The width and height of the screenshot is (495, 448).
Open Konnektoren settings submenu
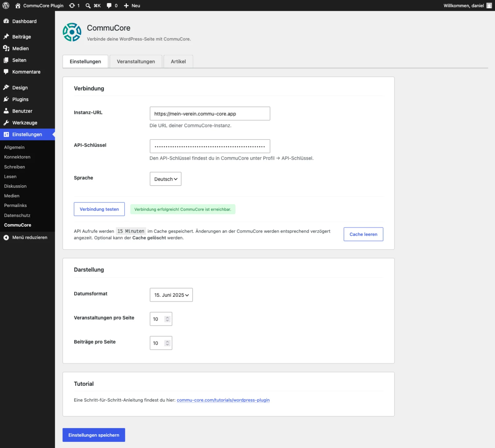pyautogui.click(x=17, y=157)
